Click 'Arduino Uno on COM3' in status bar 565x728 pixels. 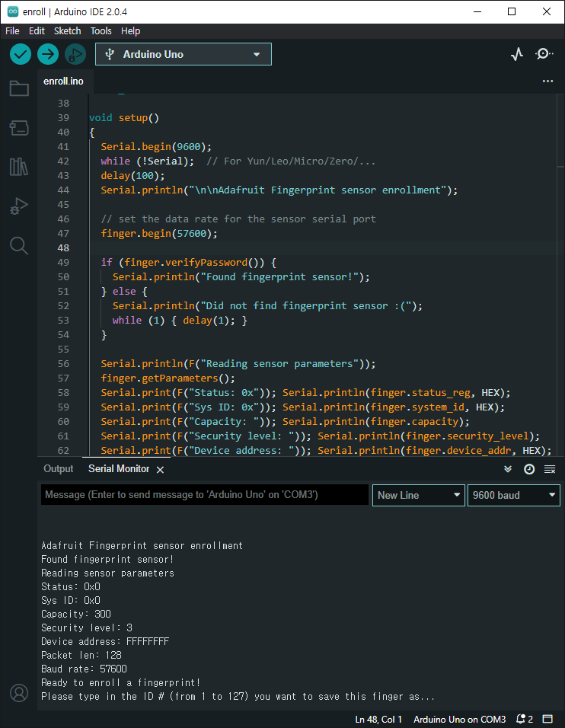(460, 719)
